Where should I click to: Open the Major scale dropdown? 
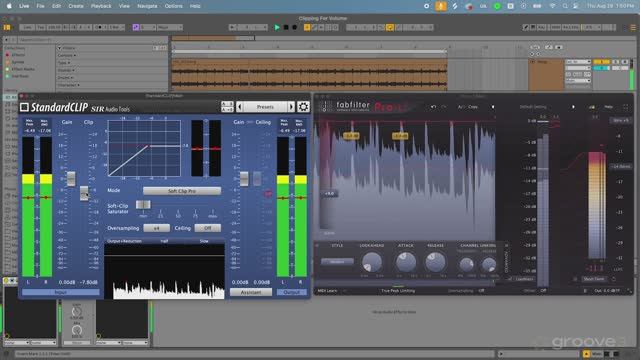pos(170,27)
